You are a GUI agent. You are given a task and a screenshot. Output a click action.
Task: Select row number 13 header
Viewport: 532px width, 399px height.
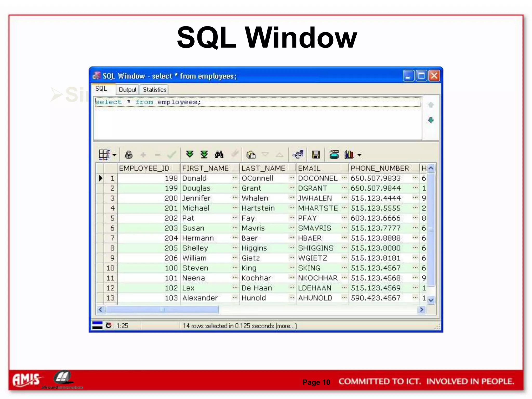pyautogui.click(x=110, y=298)
